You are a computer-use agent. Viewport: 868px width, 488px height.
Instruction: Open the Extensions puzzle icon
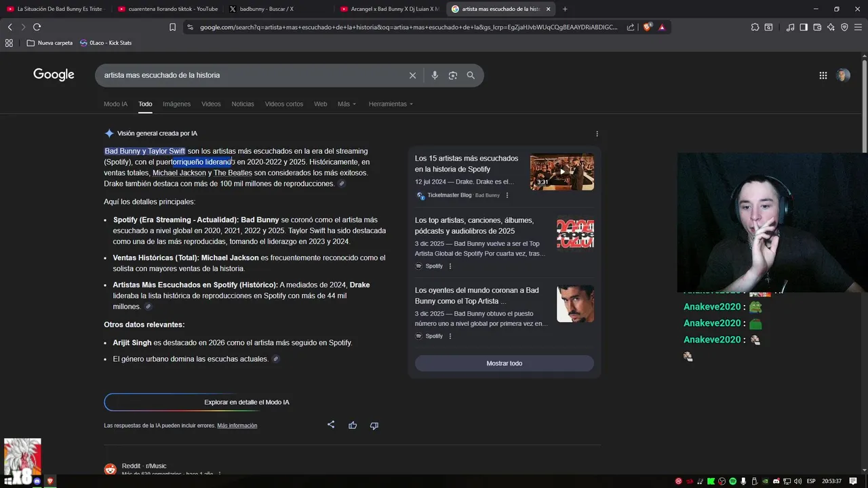coord(755,27)
